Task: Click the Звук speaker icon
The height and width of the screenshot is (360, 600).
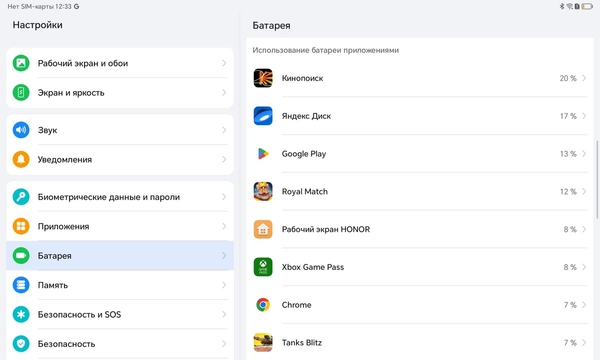Action: pos(21,130)
